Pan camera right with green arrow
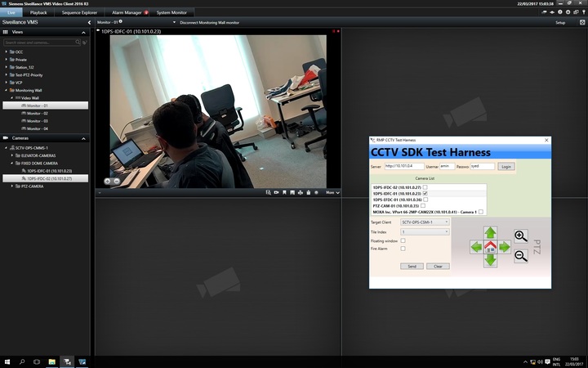This screenshot has width=588, height=368. (x=505, y=246)
